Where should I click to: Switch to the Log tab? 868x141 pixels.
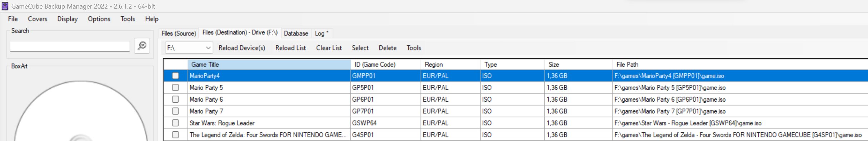click(321, 33)
